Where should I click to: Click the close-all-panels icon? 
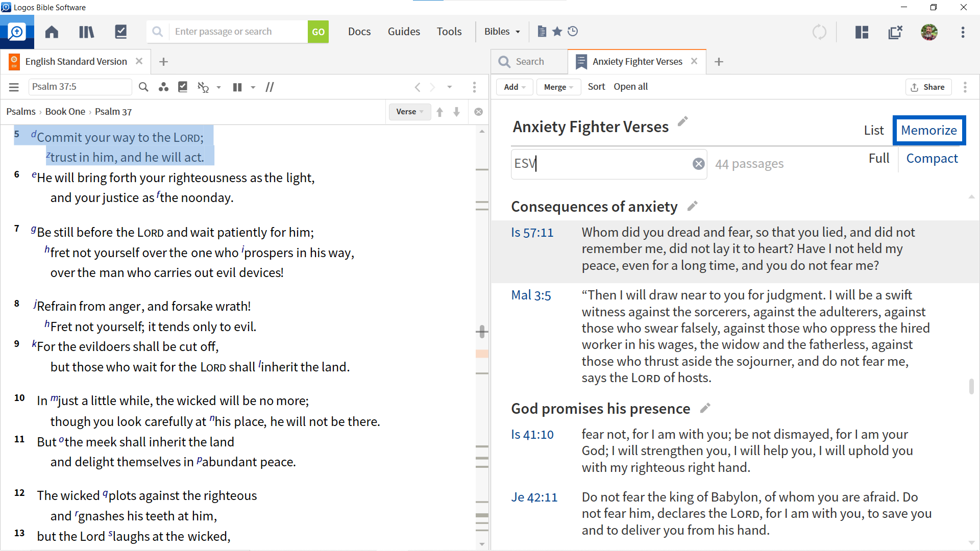click(895, 32)
